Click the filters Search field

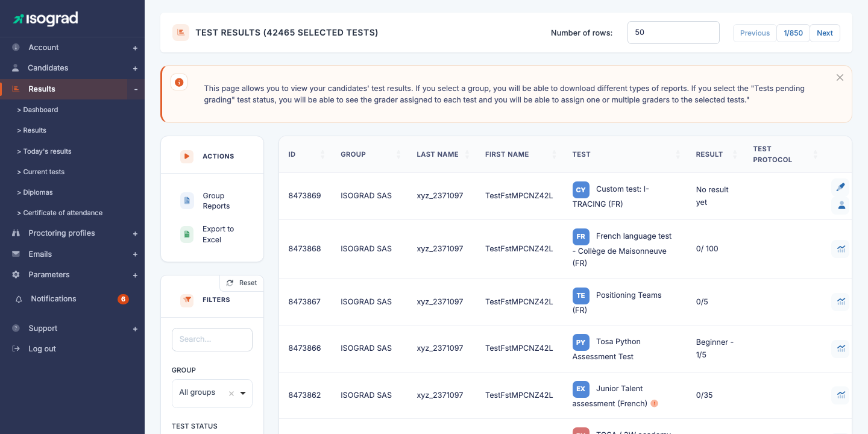click(x=212, y=339)
